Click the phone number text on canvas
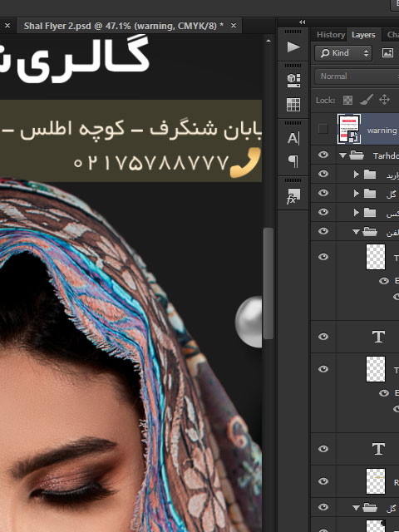 (x=151, y=163)
